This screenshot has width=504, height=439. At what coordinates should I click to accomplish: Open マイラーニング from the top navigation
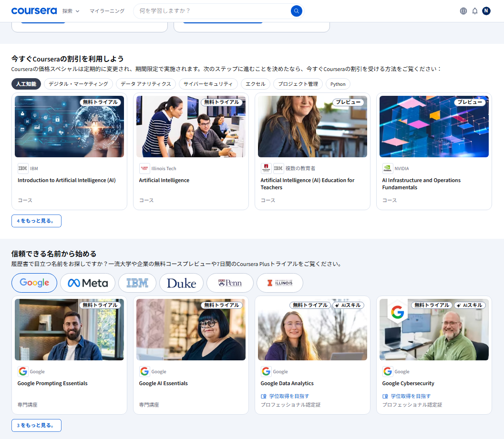107,10
